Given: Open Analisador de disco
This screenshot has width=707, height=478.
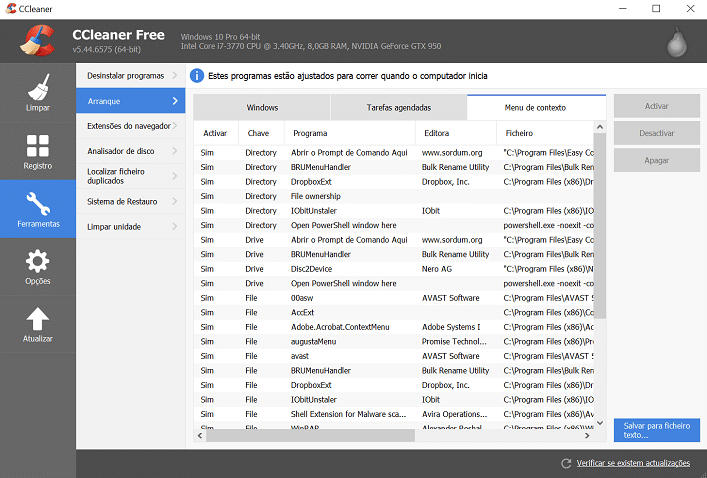Looking at the screenshot, I should [x=130, y=151].
